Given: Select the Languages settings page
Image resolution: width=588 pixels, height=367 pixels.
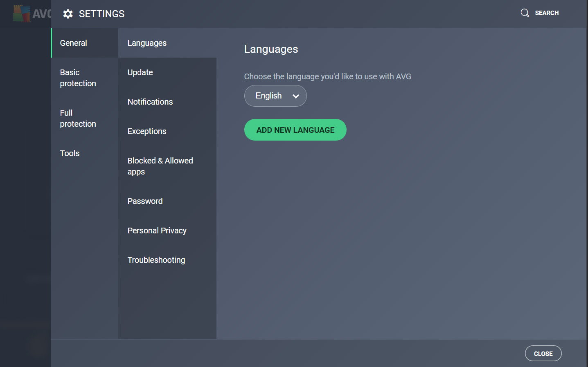Looking at the screenshot, I should [x=147, y=43].
